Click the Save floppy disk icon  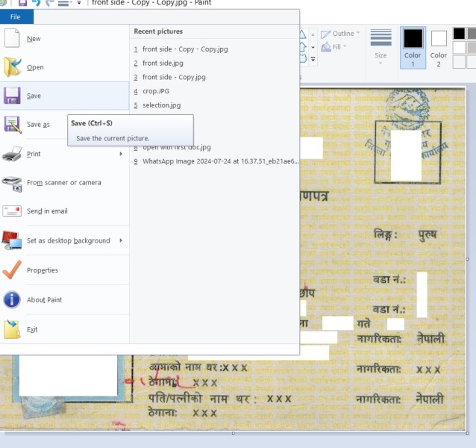tap(12, 96)
